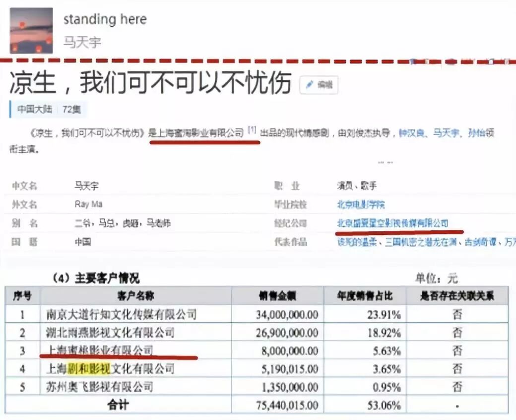This screenshot has height=420, width=516.
Task: Open the 钟汉良 actor link
Action: click(x=411, y=133)
